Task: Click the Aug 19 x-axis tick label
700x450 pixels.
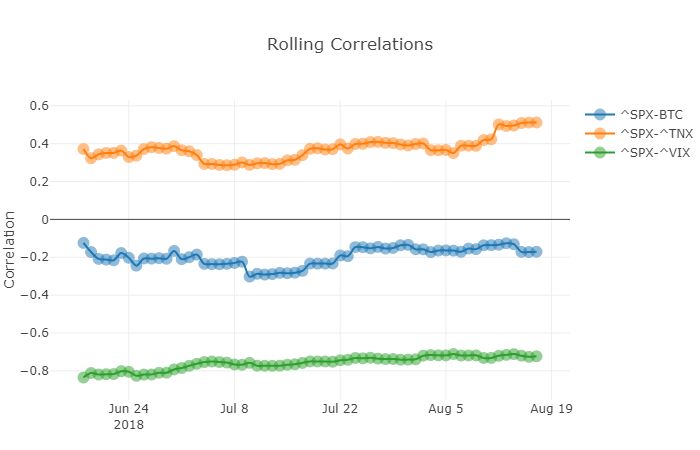Action: [x=551, y=408]
